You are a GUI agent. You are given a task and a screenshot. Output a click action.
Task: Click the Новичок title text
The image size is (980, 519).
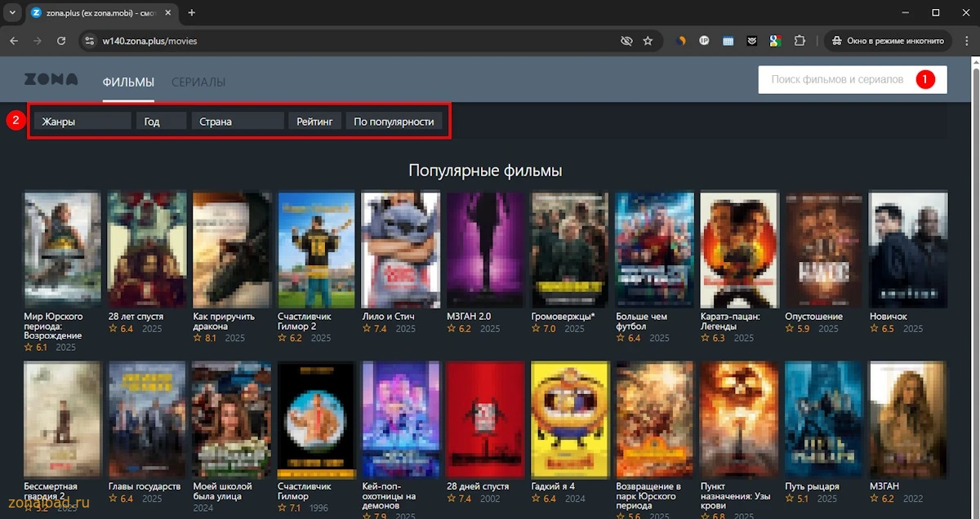[889, 317]
